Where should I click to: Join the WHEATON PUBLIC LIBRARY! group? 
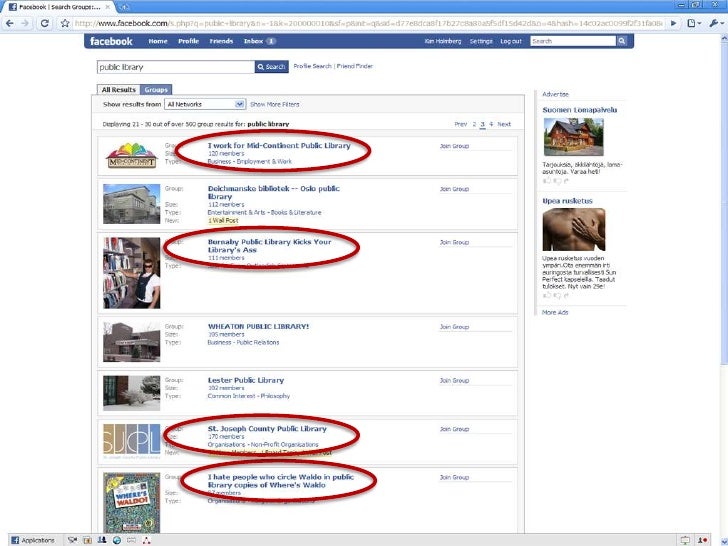[454, 327]
